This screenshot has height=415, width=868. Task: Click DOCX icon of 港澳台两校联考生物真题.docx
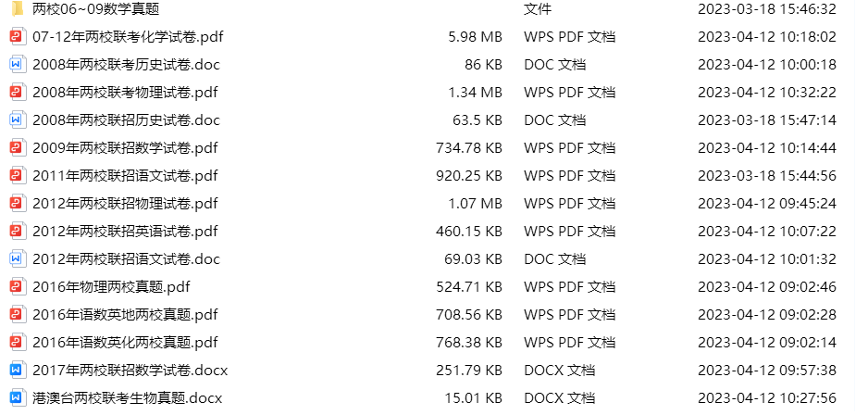tap(17, 398)
